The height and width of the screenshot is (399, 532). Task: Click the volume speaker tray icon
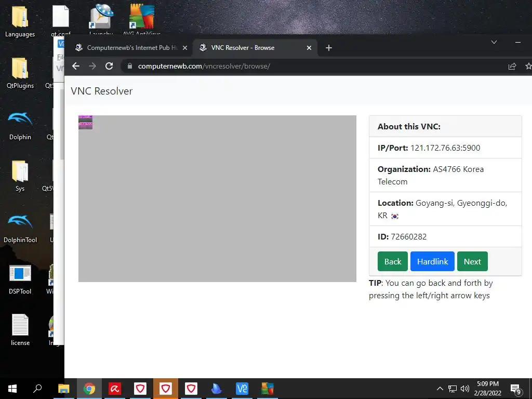pos(465,389)
